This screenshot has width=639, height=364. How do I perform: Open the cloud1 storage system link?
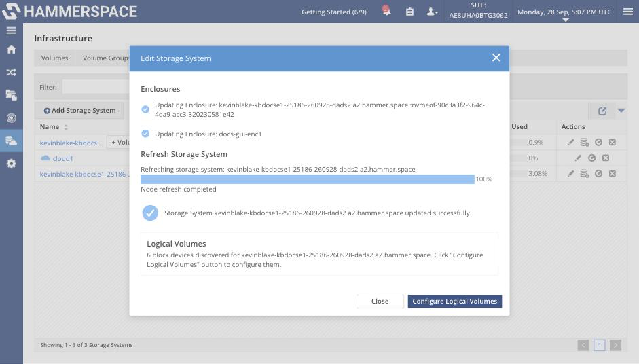click(62, 158)
